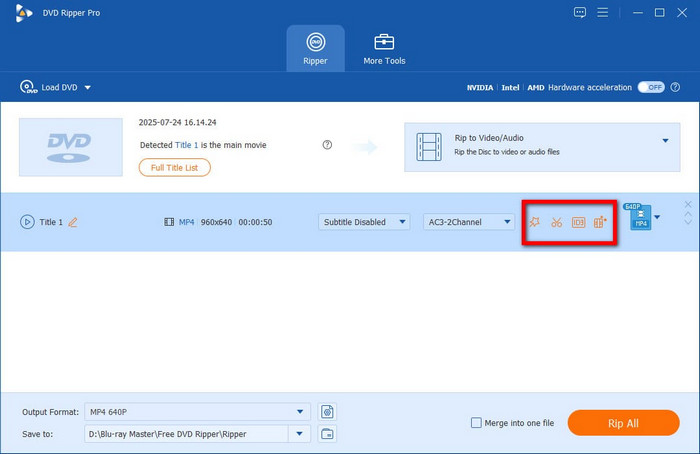The height and width of the screenshot is (454, 700).
Task: Click the pencil icon to rename Title 1
Action: 73,222
